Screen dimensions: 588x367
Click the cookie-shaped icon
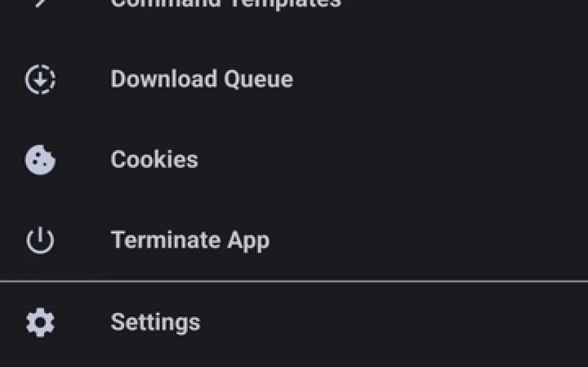tap(40, 160)
